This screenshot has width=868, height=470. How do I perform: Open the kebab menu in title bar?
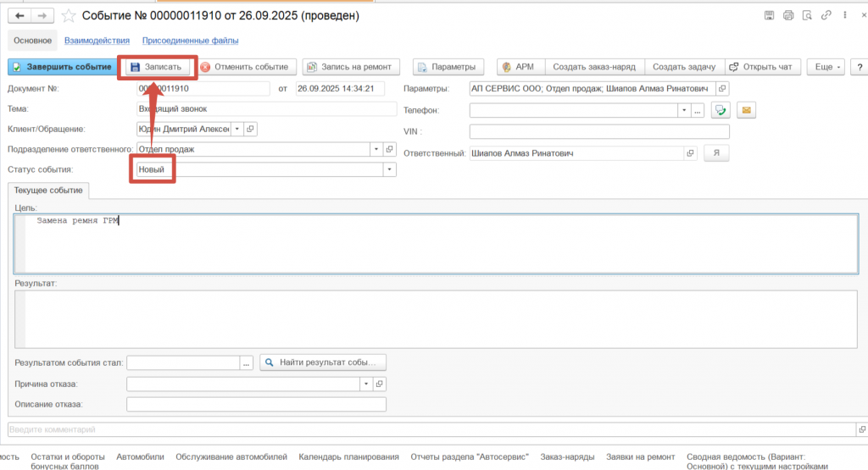pos(843,15)
